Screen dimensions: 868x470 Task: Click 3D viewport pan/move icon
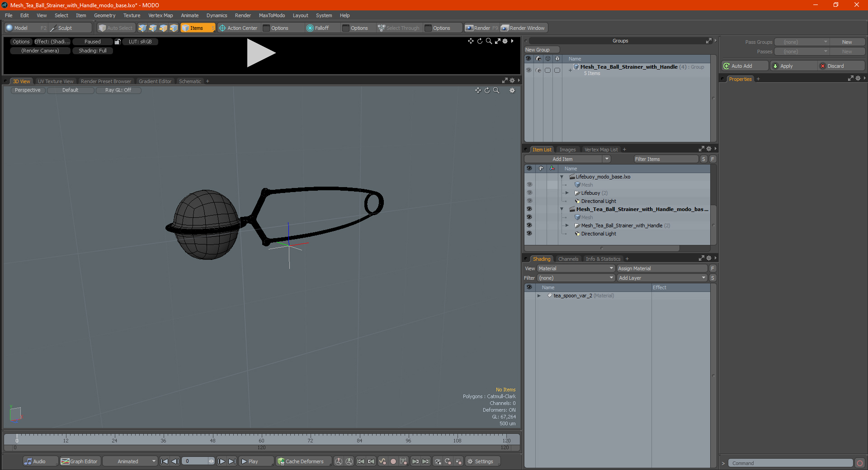pos(478,90)
